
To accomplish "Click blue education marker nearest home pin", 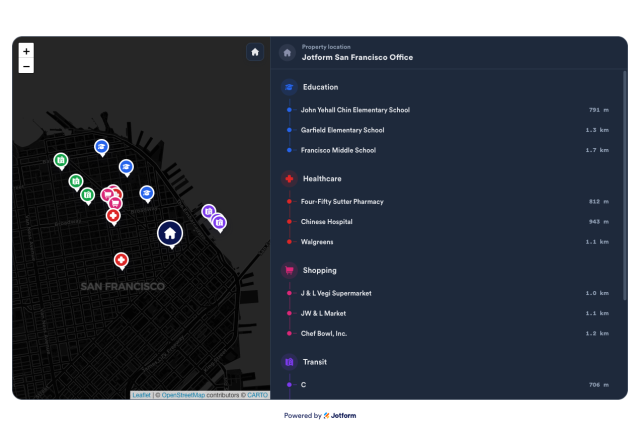I will tap(147, 193).
